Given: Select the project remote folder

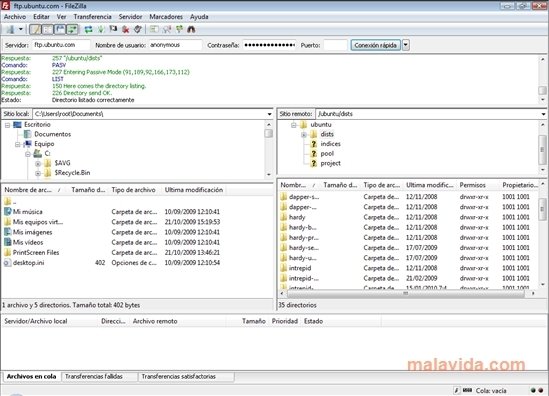Looking at the screenshot, I should point(331,163).
